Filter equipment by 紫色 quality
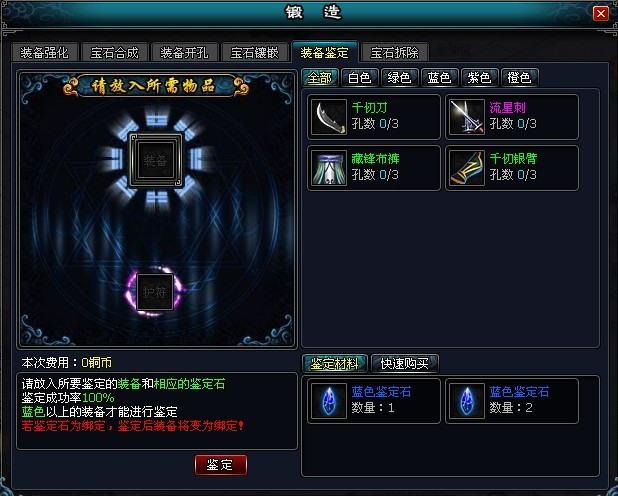The height and width of the screenshot is (496, 618). pos(479,77)
